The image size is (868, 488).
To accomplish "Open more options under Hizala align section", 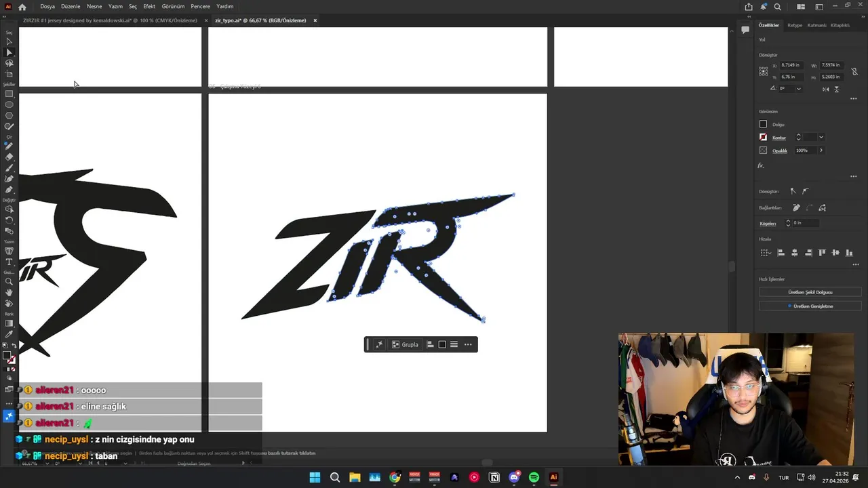I will pos(856,264).
